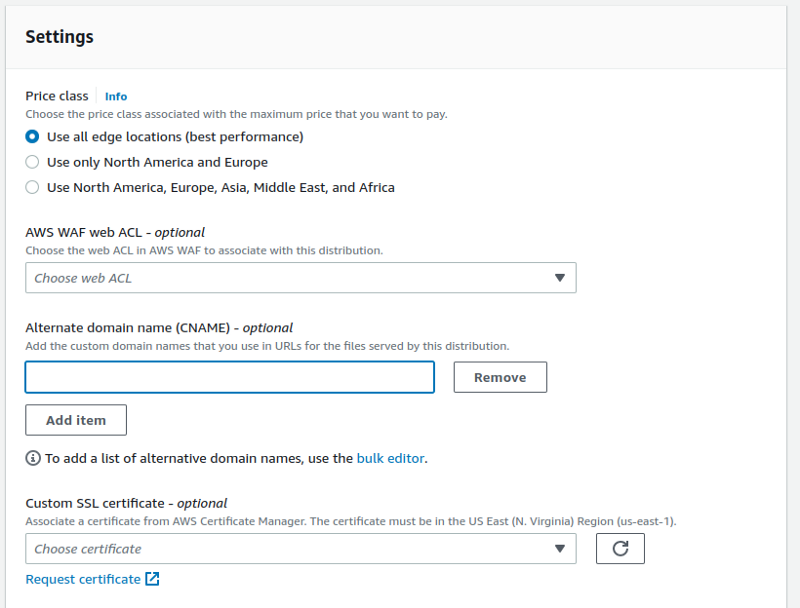Click the 'Add item' button

point(76,420)
